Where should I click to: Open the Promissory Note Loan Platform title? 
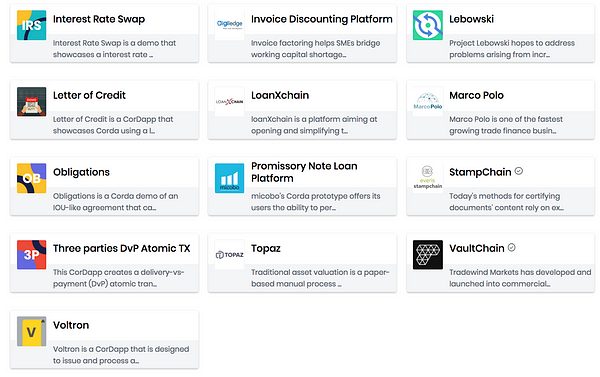tap(304, 172)
